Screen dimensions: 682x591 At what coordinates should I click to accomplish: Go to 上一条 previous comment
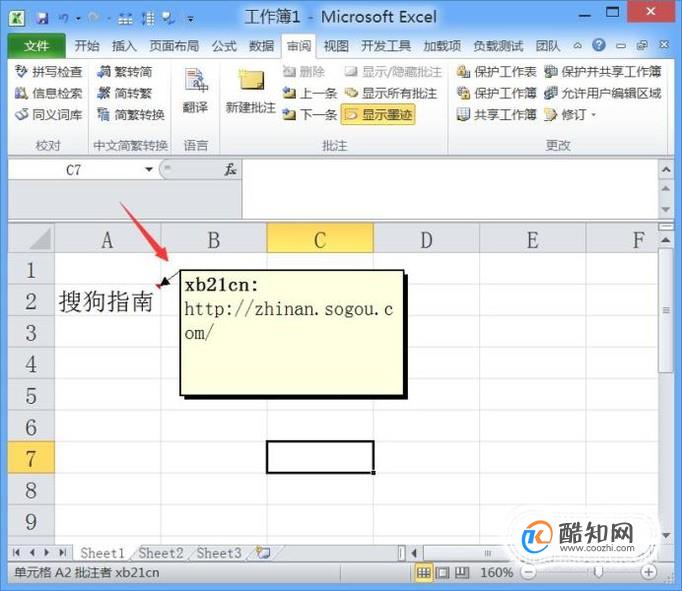point(310,93)
